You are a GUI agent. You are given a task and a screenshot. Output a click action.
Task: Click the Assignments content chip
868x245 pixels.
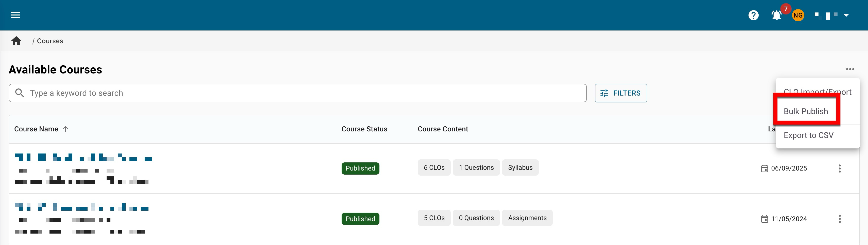point(527,218)
